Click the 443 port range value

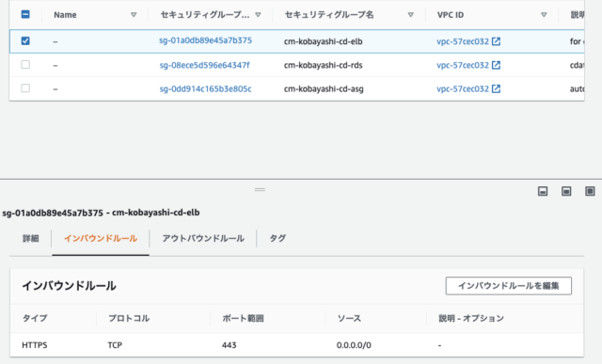[x=230, y=345]
